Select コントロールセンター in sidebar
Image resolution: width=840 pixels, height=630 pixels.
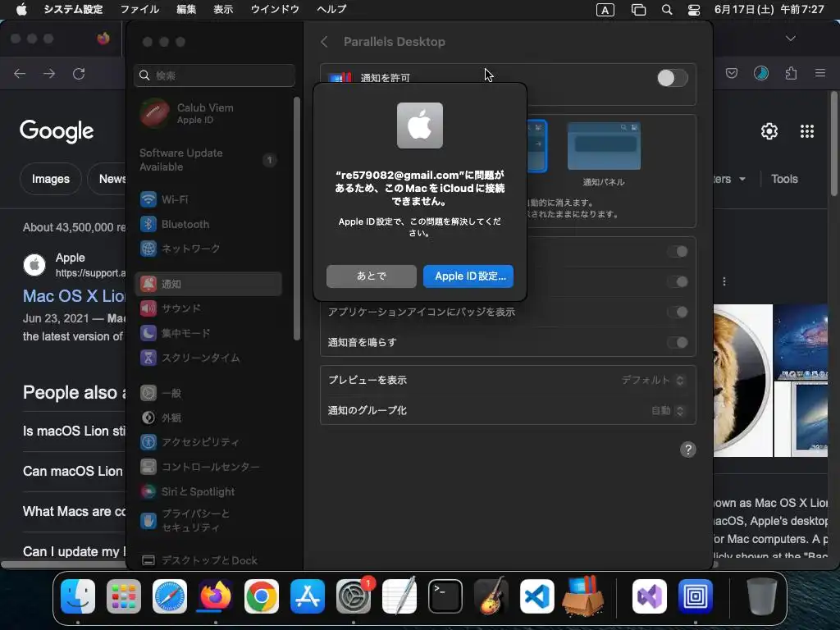pyautogui.click(x=208, y=467)
